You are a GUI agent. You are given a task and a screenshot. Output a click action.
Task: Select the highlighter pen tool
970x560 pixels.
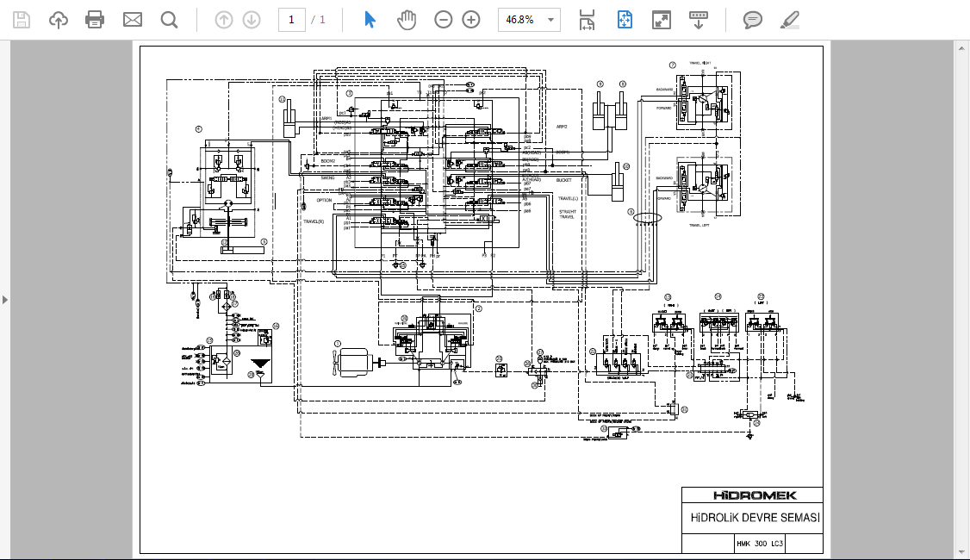pyautogui.click(x=789, y=20)
